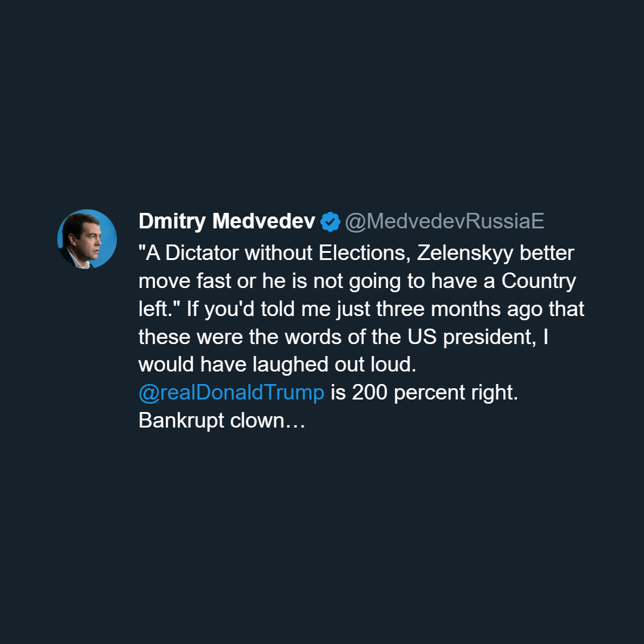The width and height of the screenshot is (644, 644).
Task: Expand the truncated tweet at the ellipsis
Action: click(295, 422)
